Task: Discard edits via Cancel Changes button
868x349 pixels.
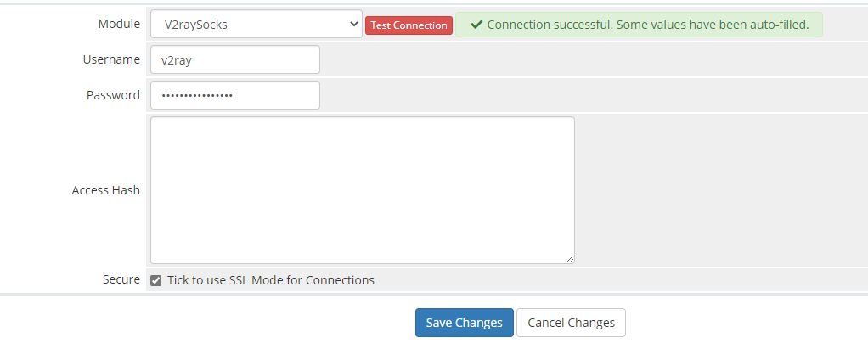Action: click(x=571, y=323)
